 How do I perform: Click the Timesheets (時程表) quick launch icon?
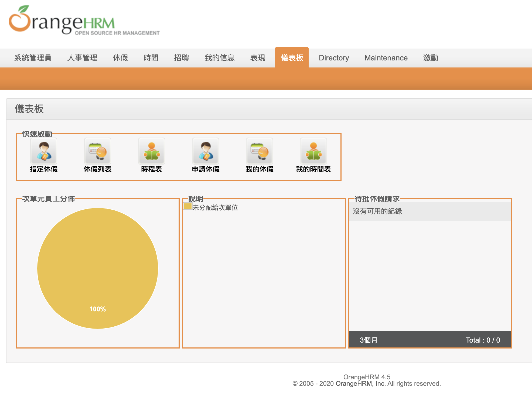coord(152,151)
